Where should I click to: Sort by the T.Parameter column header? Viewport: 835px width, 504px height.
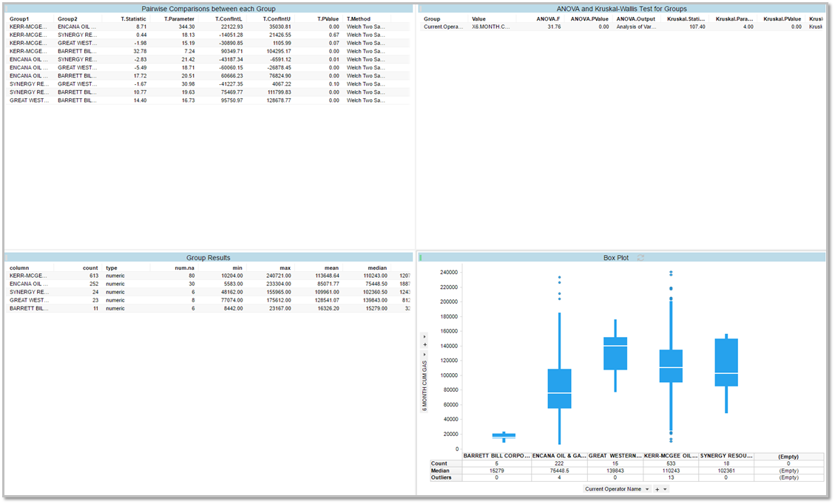tap(179, 18)
